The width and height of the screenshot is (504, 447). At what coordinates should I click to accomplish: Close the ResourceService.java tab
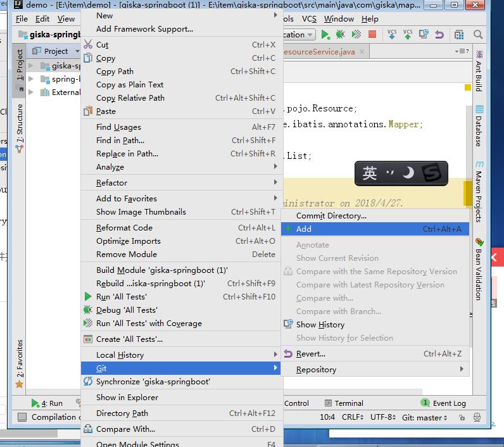[362, 52]
